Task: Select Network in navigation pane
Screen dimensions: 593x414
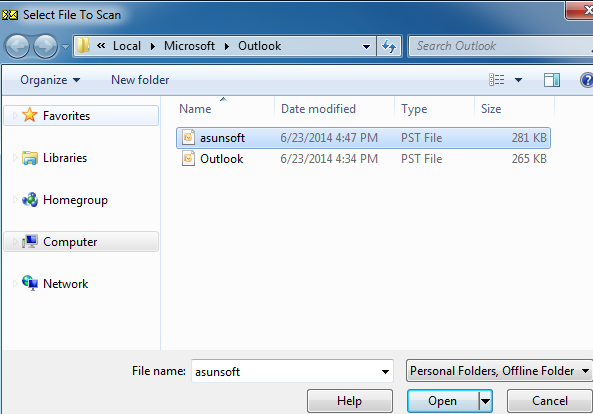Action: [x=65, y=284]
